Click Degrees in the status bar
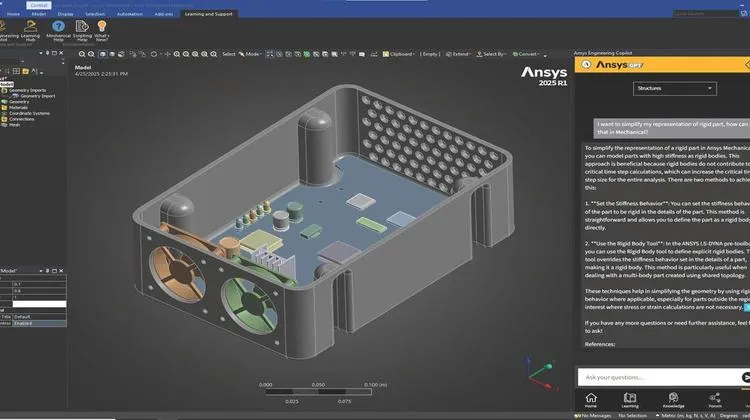Viewport: 750px width, 420px height. 729,416
